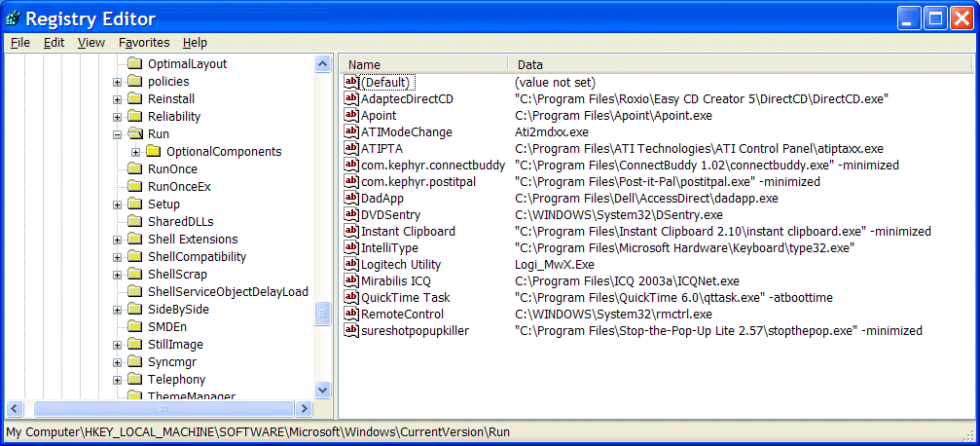Click the string icon beside Mirabilis ICQ
This screenshot has width=980, height=446.
351,280
